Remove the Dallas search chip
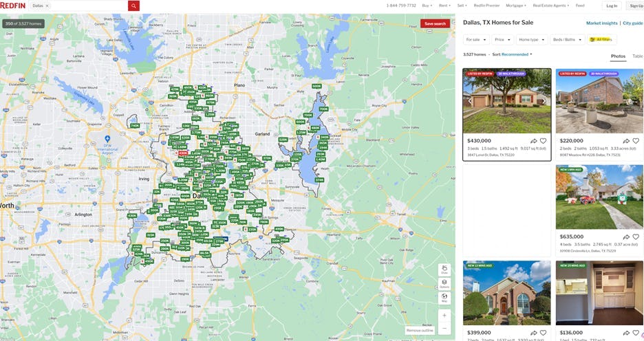 tap(47, 5)
